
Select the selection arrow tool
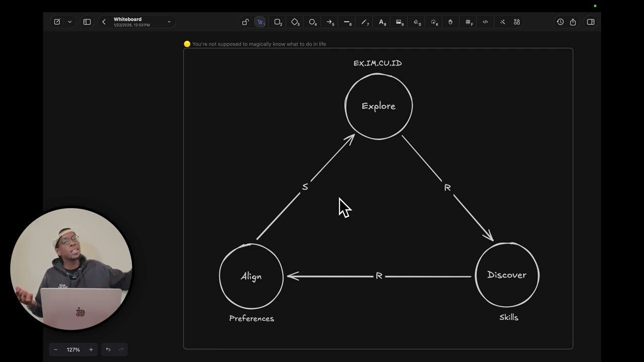tap(261, 22)
